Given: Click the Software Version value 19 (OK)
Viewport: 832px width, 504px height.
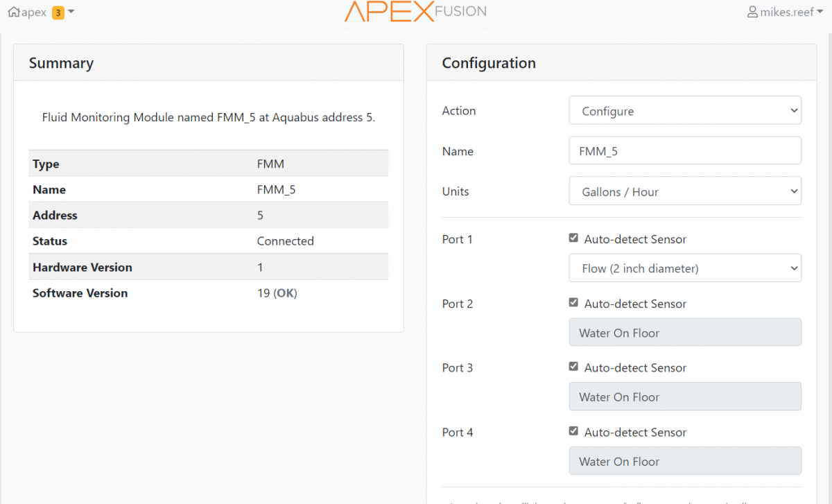Looking at the screenshot, I should point(277,293).
